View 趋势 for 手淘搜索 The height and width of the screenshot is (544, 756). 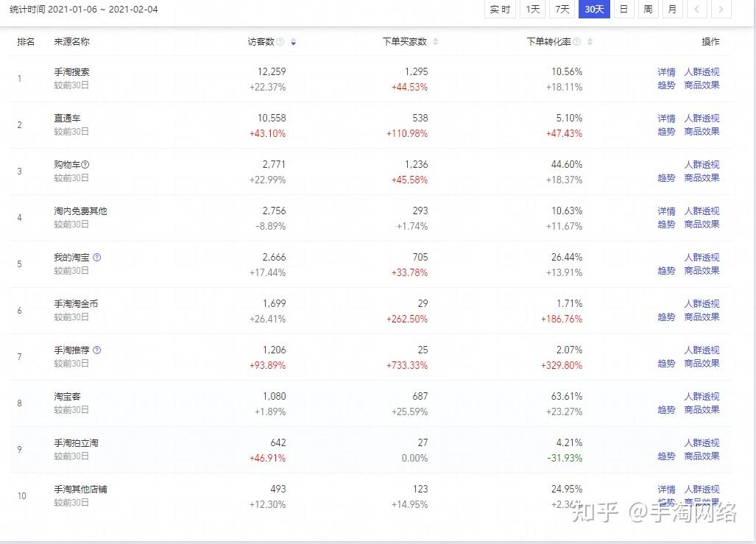pyautogui.click(x=666, y=85)
